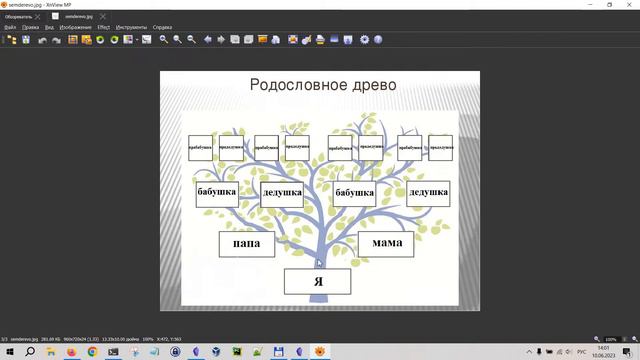
Task: Zoom in using the first toolbar magnifier
Action: coord(164,40)
